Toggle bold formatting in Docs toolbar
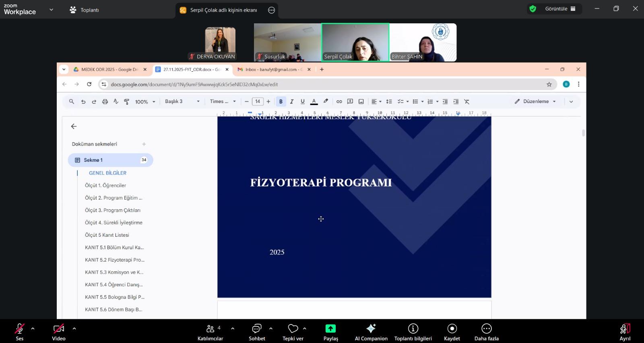Viewport: 644px width, 343px height. click(x=281, y=101)
